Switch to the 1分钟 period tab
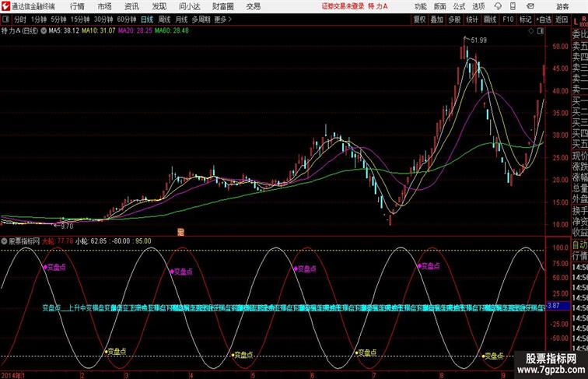This screenshot has width=588, height=379. (x=39, y=19)
